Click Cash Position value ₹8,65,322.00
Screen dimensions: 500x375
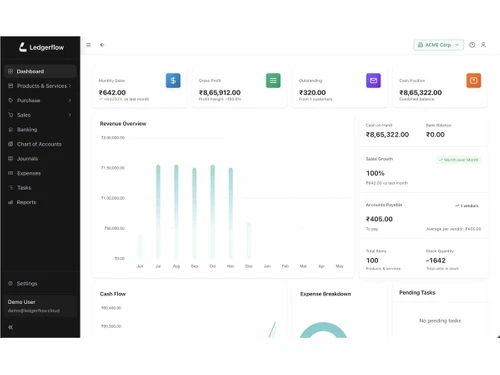(421, 93)
